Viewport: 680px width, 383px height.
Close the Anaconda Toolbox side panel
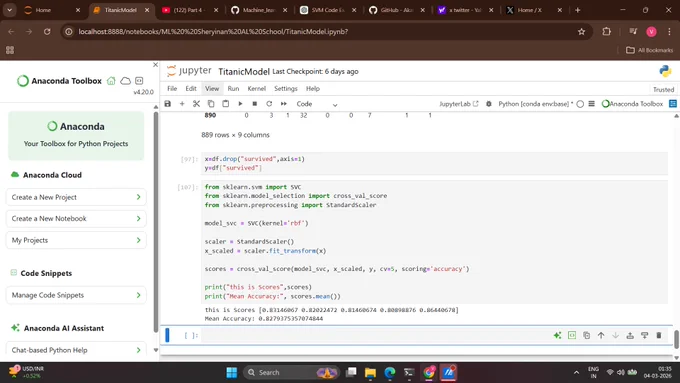coord(156,65)
